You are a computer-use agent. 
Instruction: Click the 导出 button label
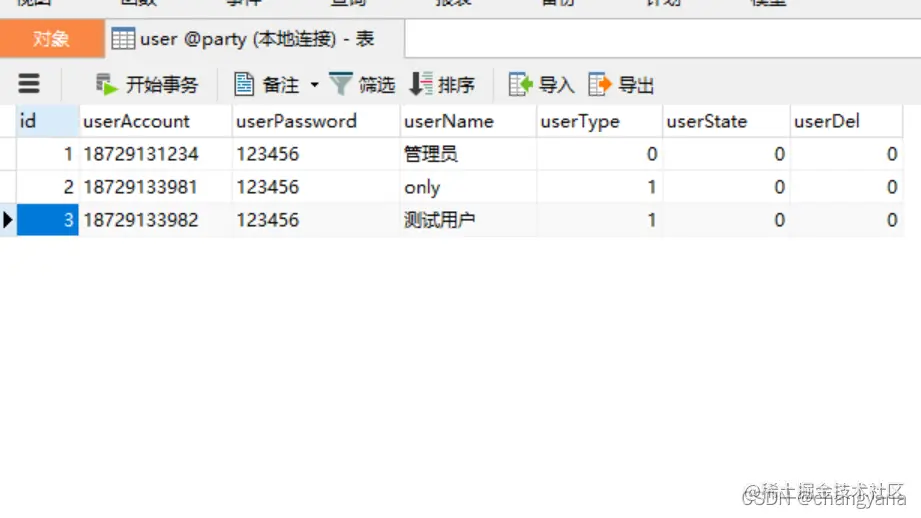coord(636,85)
